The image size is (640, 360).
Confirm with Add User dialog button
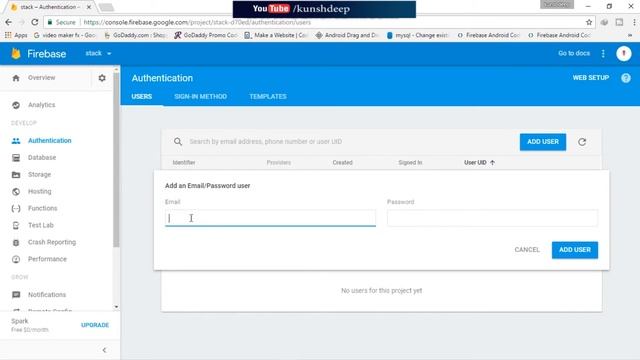pos(575,250)
